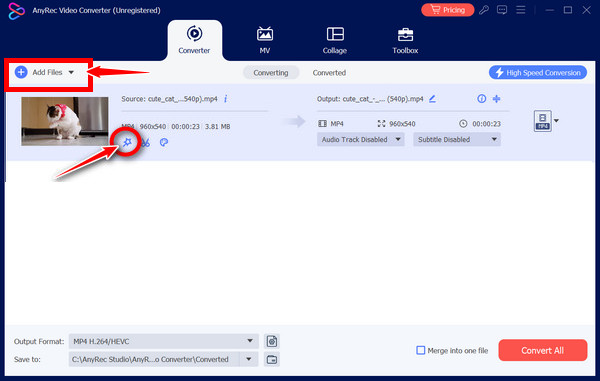Open the Enhance Video palette icon
Viewport: 600px width, 381px height.
coord(164,142)
